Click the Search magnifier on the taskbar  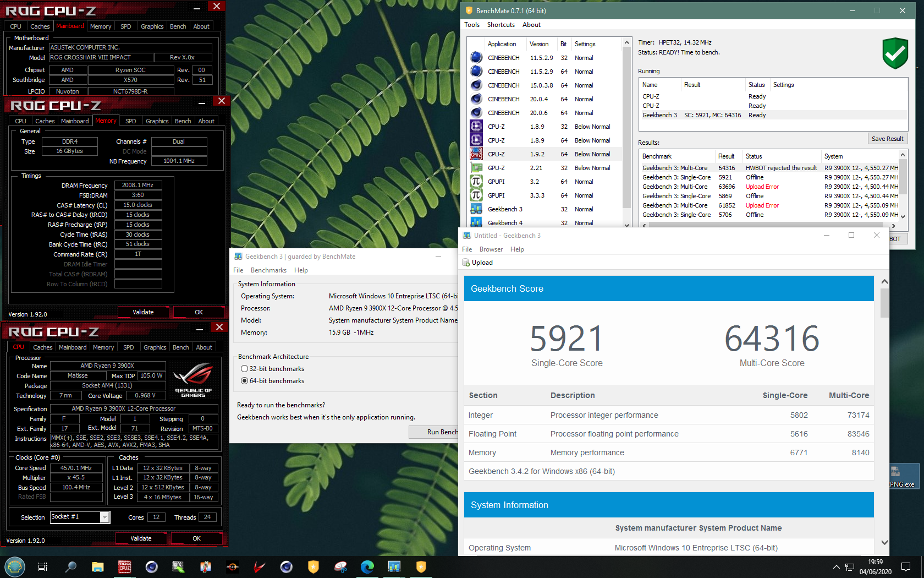[x=70, y=566]
